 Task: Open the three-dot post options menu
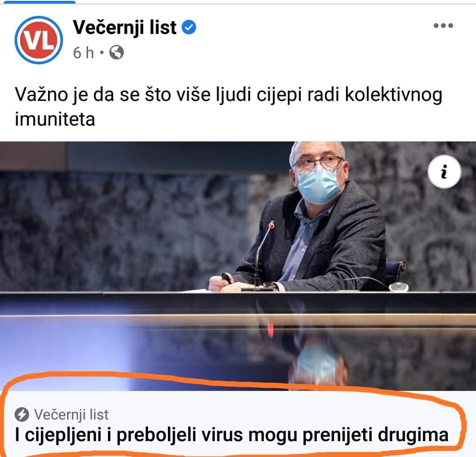pyautogui.click(x=443, y=26)
